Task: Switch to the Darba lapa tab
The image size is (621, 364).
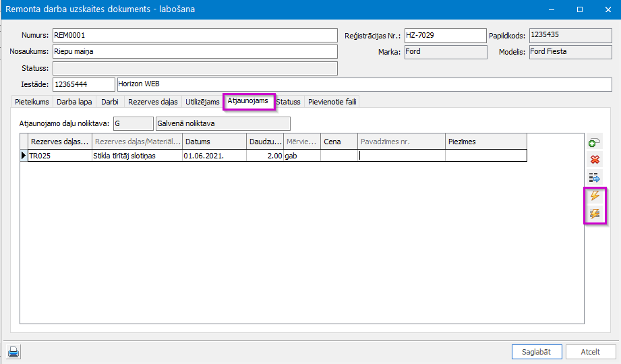Action: pos(74,102)
